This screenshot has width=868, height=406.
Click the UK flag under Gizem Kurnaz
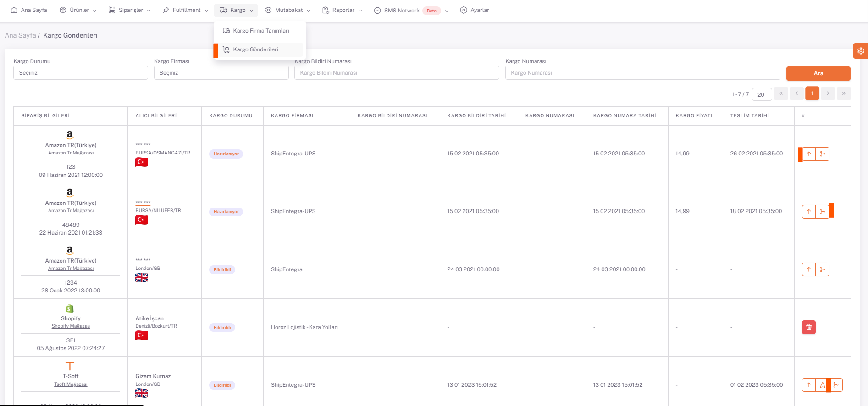pyautogui.click(x=142, y=393)
